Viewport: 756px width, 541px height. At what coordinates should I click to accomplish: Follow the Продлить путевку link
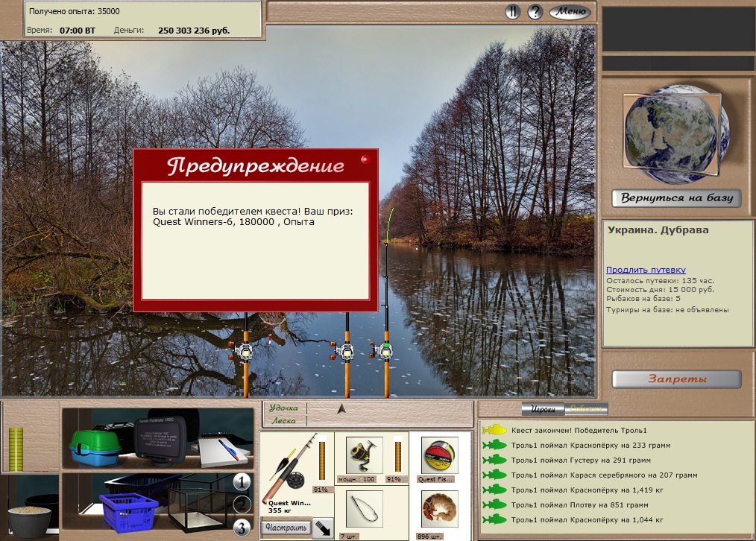click(x=646, y=270)
